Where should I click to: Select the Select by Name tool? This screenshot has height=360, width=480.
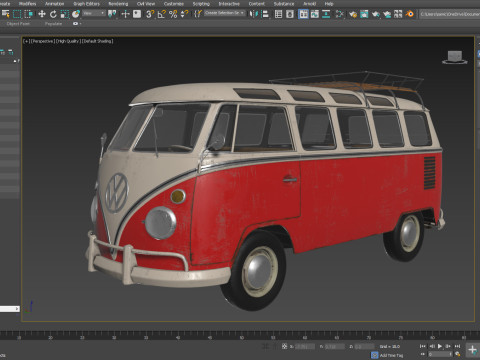[6, 14]
